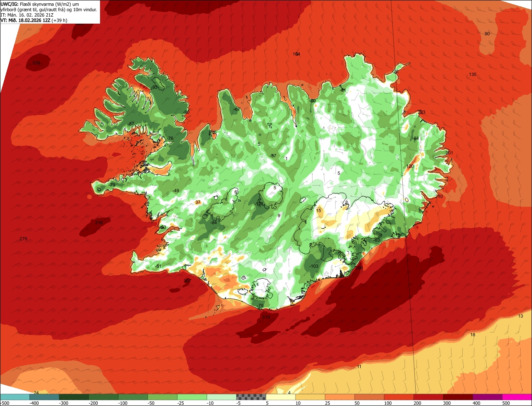Pick the legend swatch between -200 and -100

tap(103, 397)
